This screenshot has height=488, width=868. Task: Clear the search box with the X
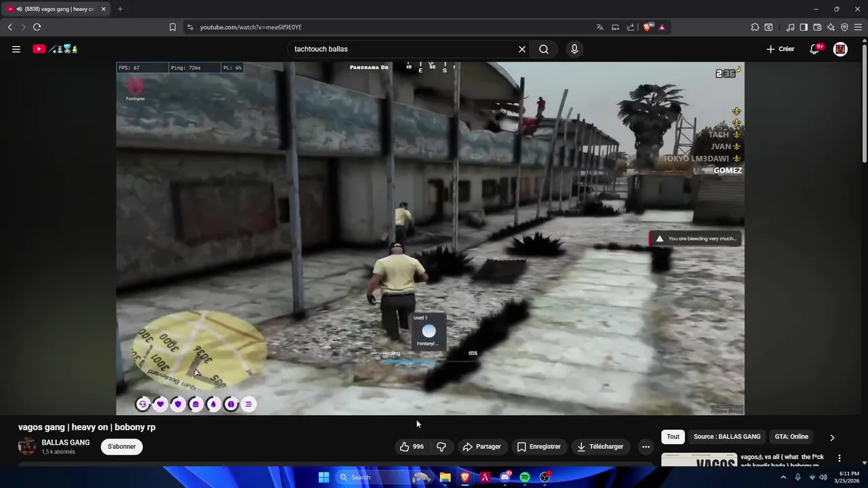click(x=522, y=49)
